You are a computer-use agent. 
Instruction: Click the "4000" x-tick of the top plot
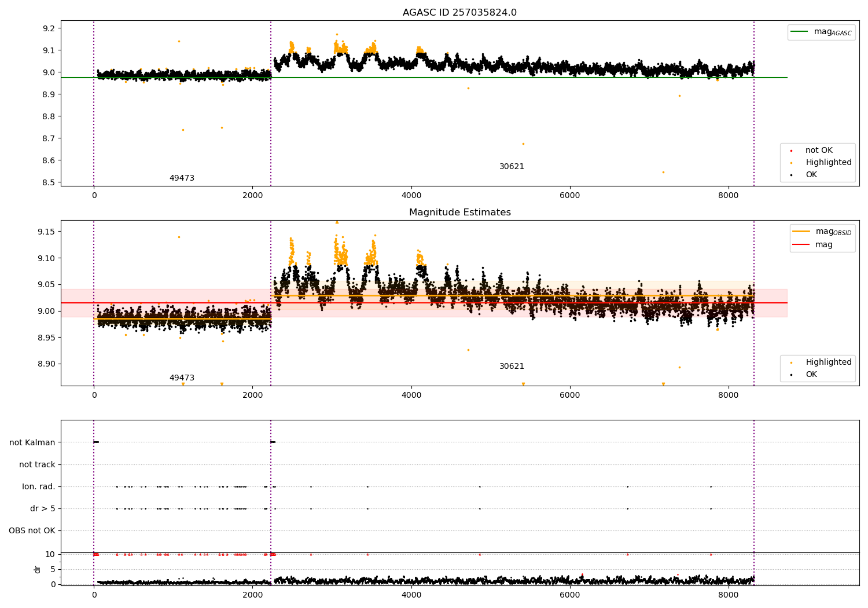click(411, 196)
